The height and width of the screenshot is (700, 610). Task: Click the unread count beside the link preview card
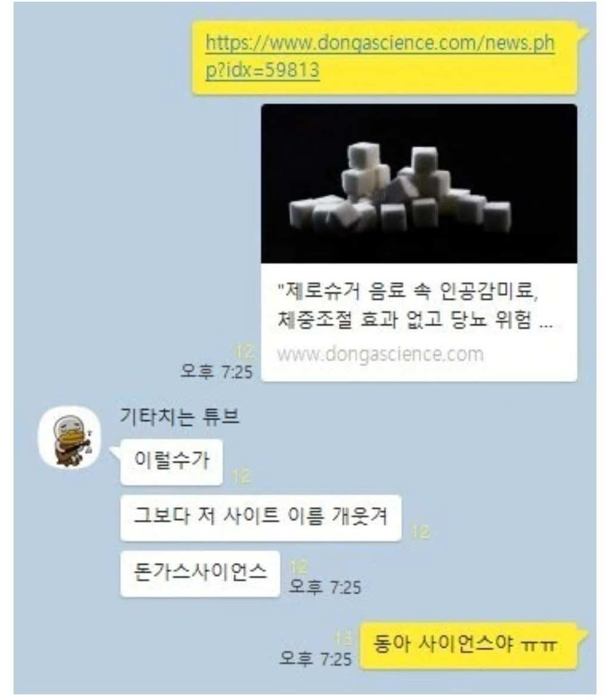[x=244, y=352]
